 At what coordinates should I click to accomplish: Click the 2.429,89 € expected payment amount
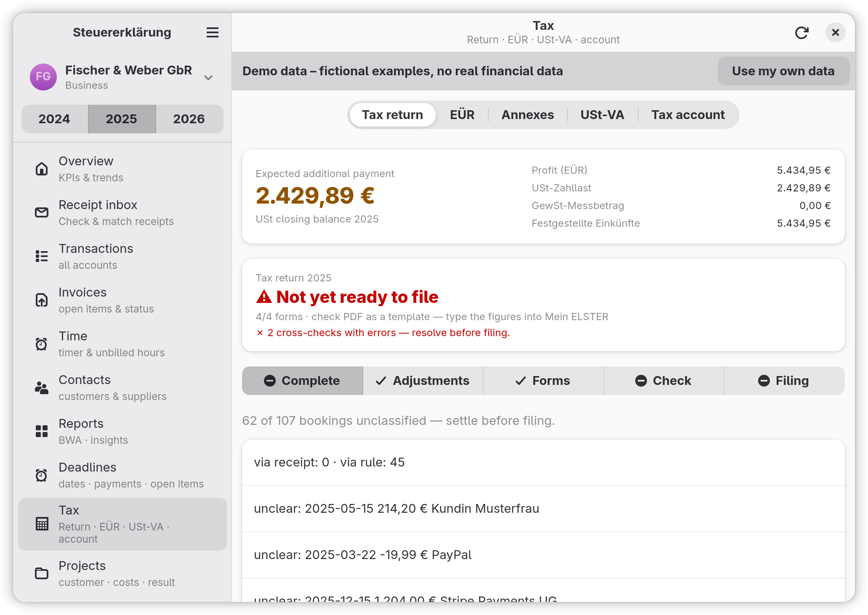(x=315, y=196)
